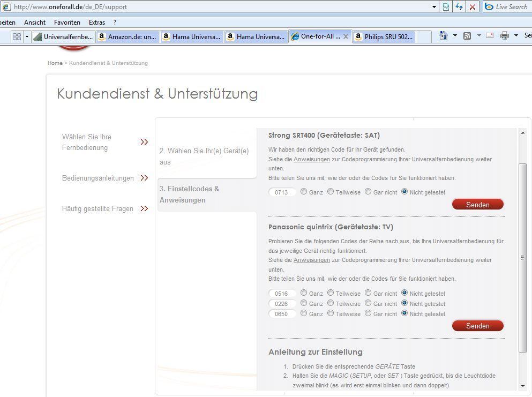Switch to the Philips SRU 502... tab
This screenshot has width=532, height=397.
[x=384, y=36]
